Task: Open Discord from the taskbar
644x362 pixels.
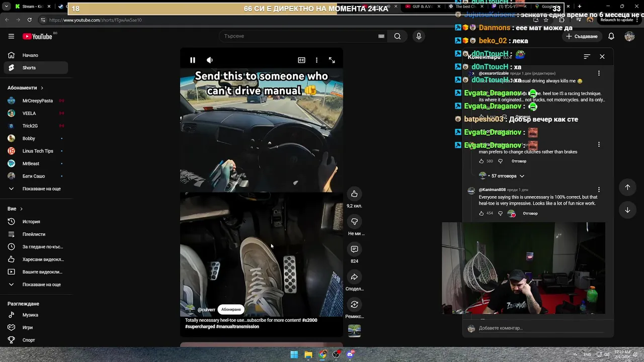Action: coord(350,354)
